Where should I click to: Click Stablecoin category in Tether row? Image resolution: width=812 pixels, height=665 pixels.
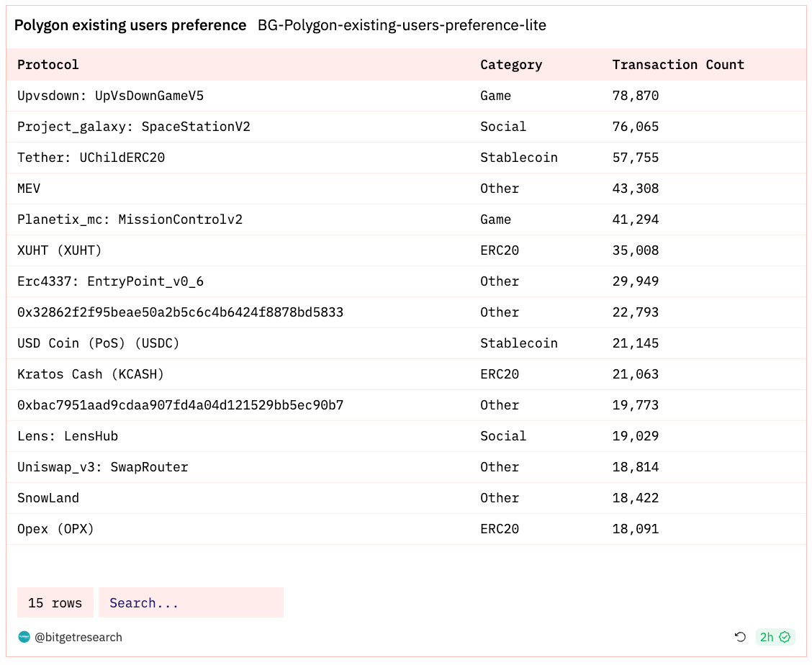pos(519,158)
